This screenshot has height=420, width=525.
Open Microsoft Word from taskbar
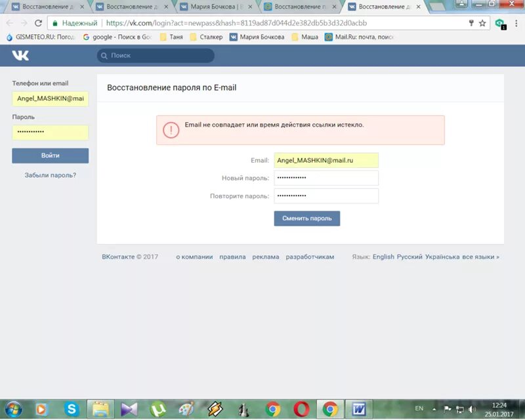pos(358,409)
